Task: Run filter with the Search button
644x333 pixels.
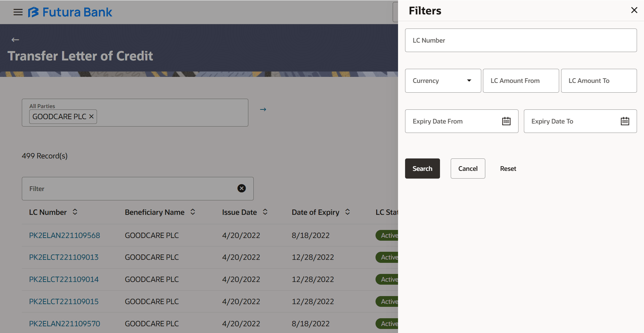Action: click(x=422, y=168)
